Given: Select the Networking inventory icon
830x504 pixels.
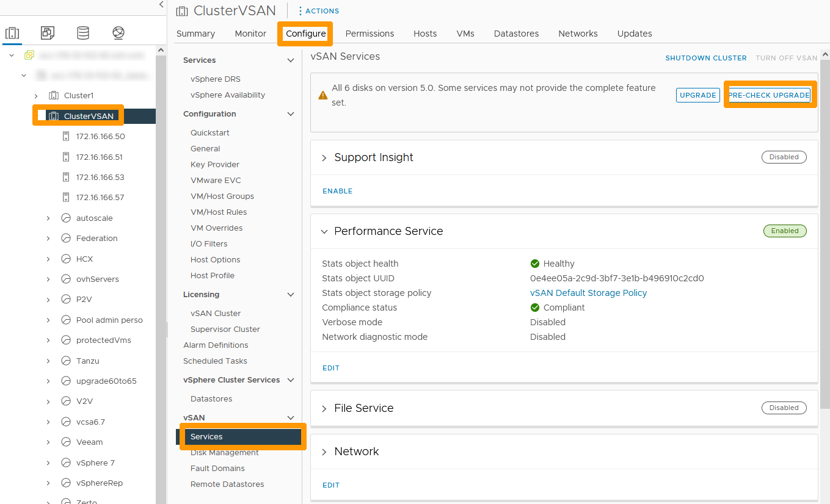Looking at the screenshot, I should (x=118, y=32).
